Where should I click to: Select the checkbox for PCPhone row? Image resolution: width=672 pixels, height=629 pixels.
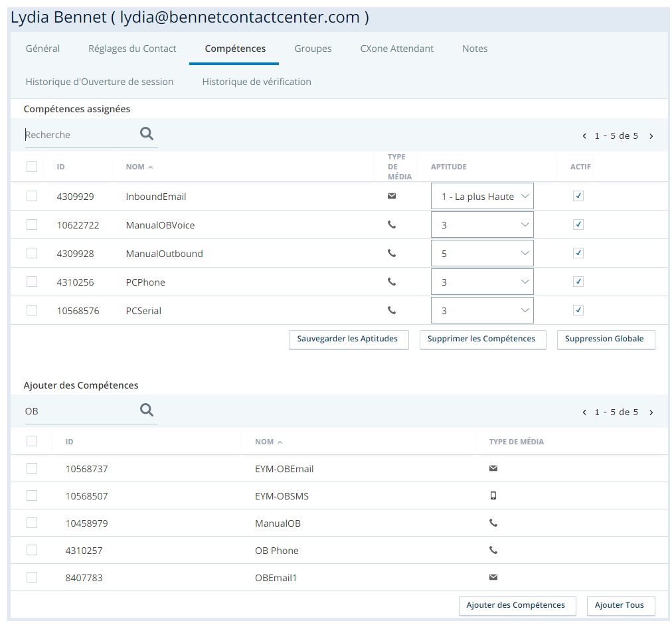(32, 282)
